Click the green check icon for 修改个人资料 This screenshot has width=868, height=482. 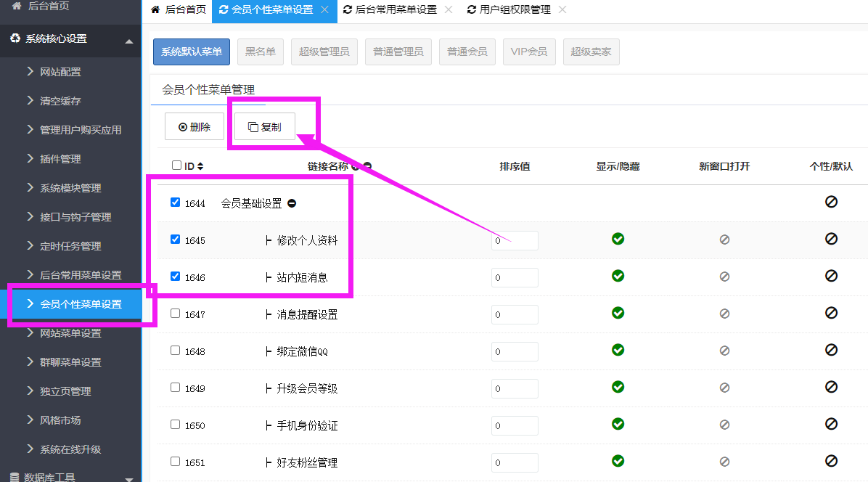pos(618,239)
